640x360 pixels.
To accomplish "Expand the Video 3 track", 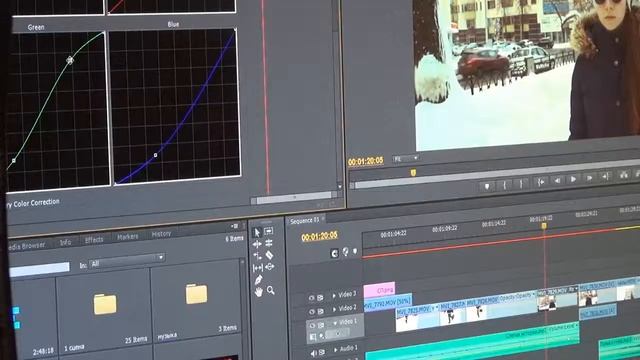I will coord(334,296).
